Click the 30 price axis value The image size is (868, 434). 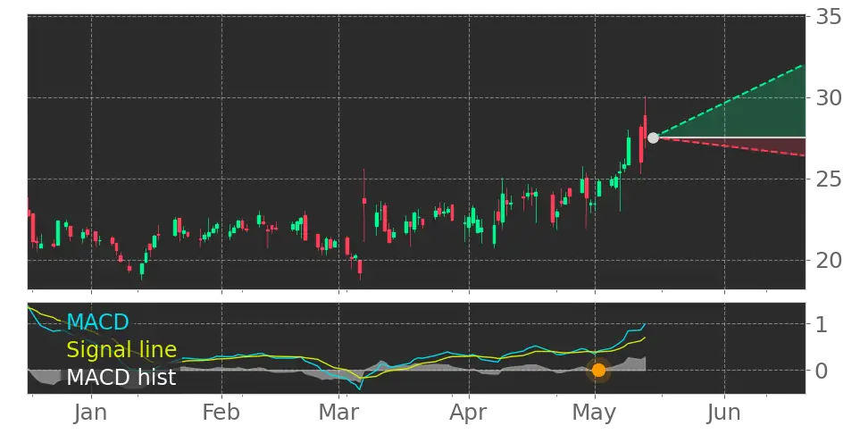pyautogui.click(x=829, y=98)
